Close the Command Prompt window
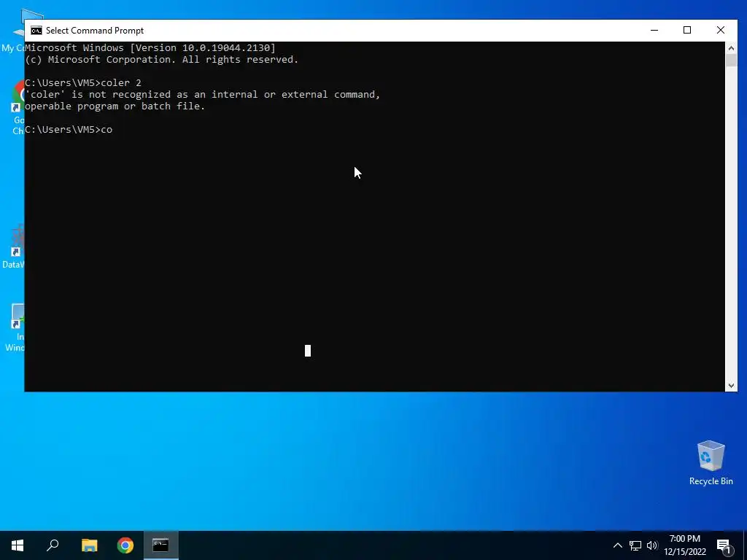Viewport: 747px width, 560px height. 720,31
